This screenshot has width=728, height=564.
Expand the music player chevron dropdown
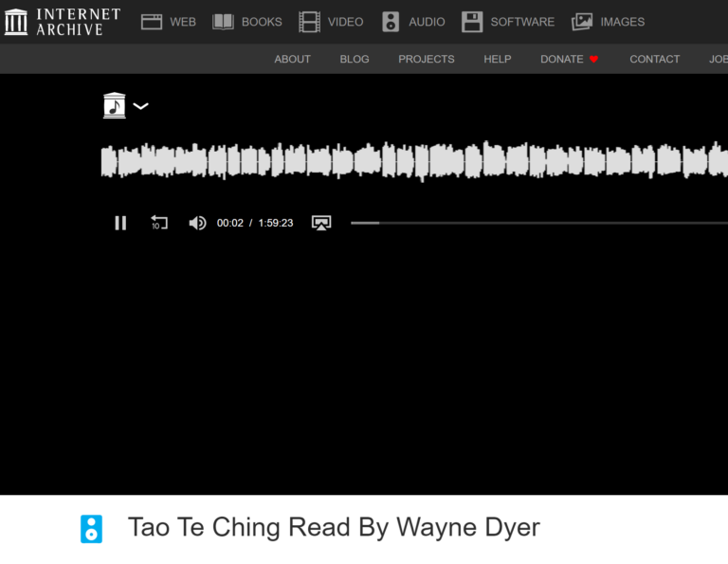click(x=141, y=106)
